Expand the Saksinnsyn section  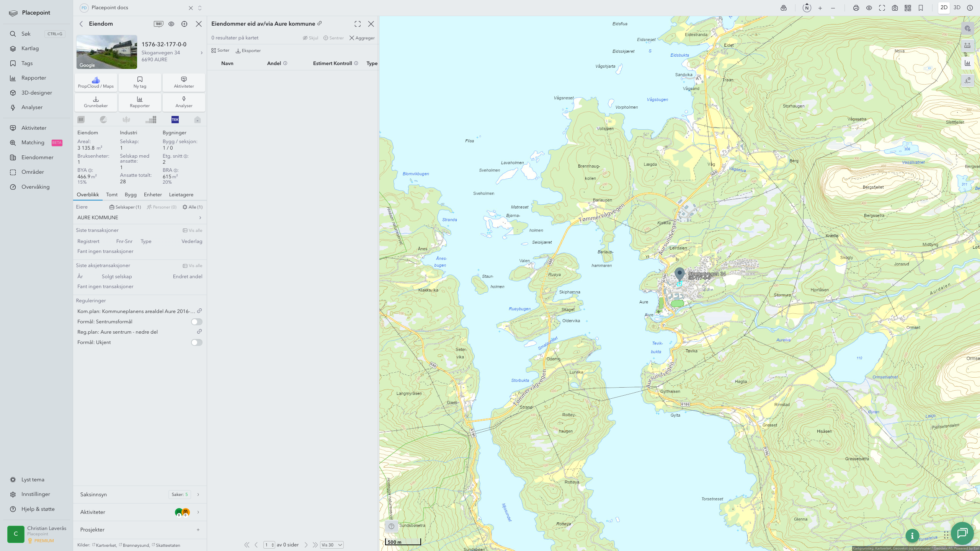(140, 494)
